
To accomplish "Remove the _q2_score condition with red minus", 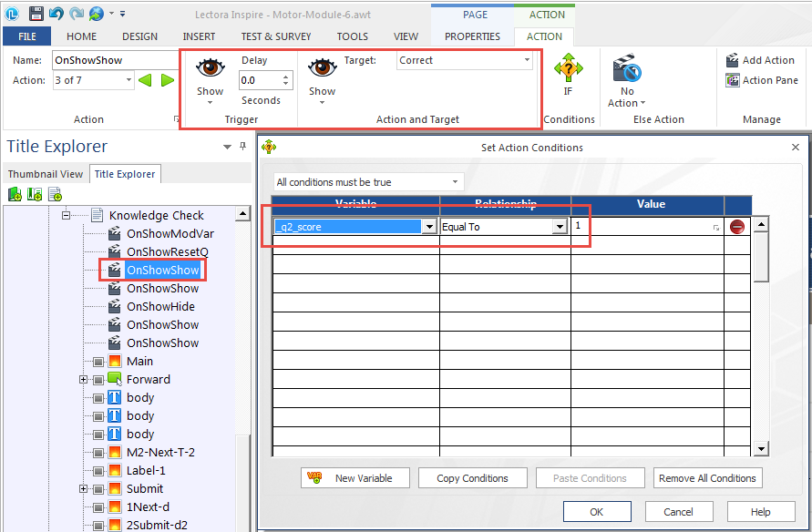I will click(x=737, y=227).
